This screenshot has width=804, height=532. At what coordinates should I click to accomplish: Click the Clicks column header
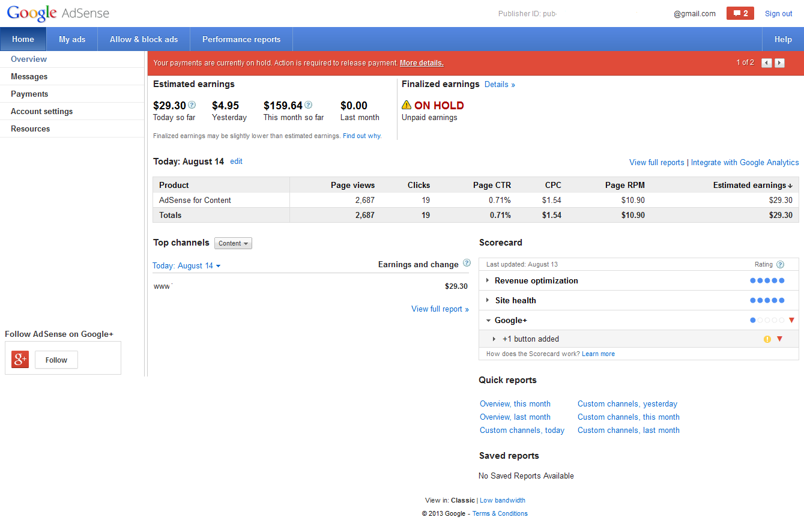419,185
